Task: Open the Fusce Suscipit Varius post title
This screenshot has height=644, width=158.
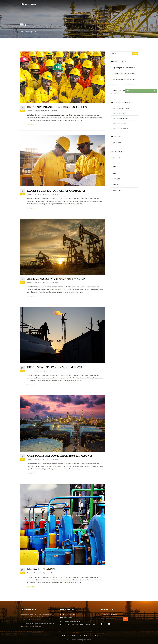Action: coord(55,367)
